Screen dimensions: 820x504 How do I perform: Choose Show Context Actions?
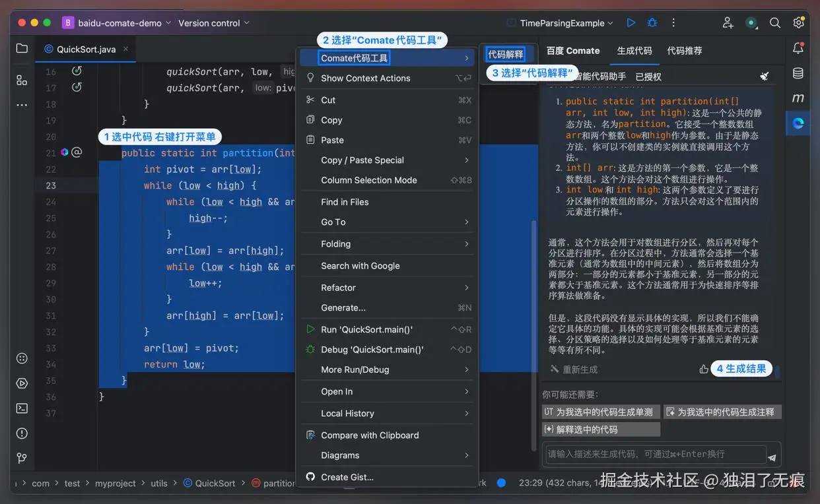coord(387,78)
